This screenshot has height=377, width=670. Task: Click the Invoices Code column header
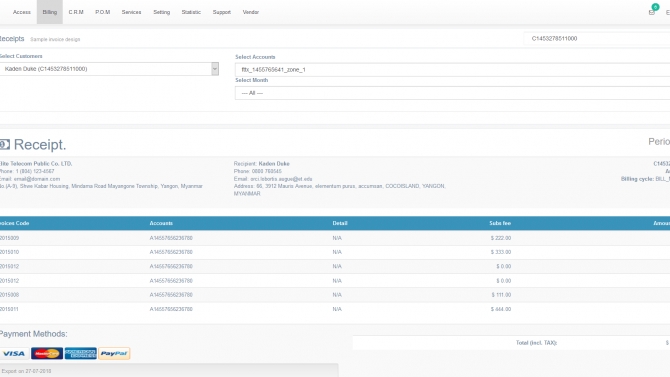coord(15,223)
